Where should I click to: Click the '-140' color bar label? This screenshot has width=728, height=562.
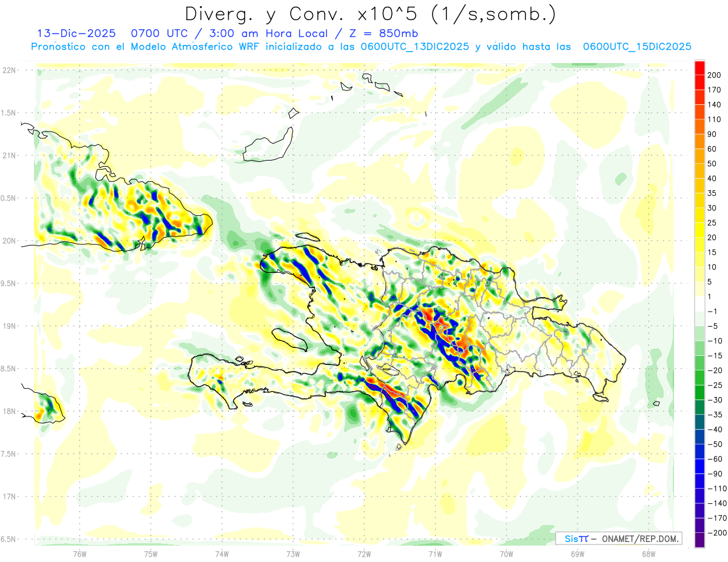click(718, 503)
